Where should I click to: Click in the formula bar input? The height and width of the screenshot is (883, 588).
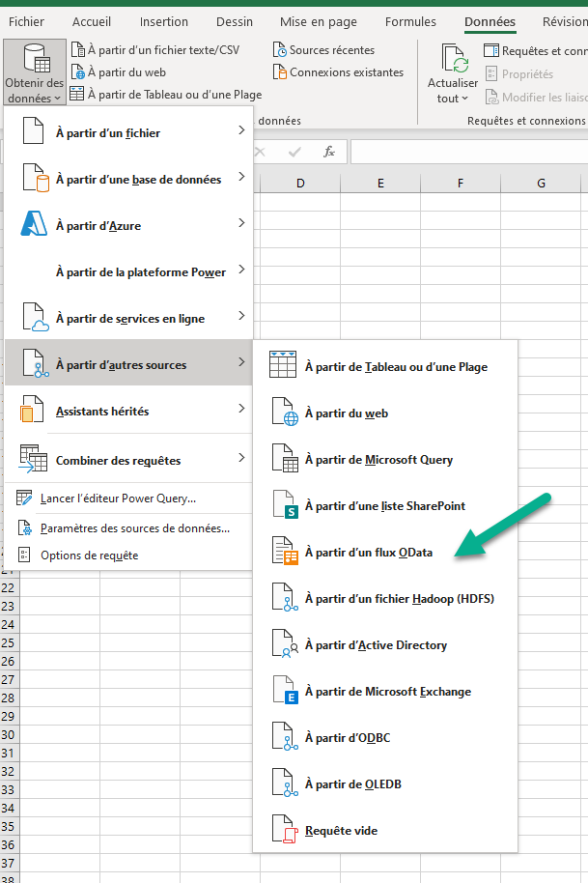click(469, 152)
